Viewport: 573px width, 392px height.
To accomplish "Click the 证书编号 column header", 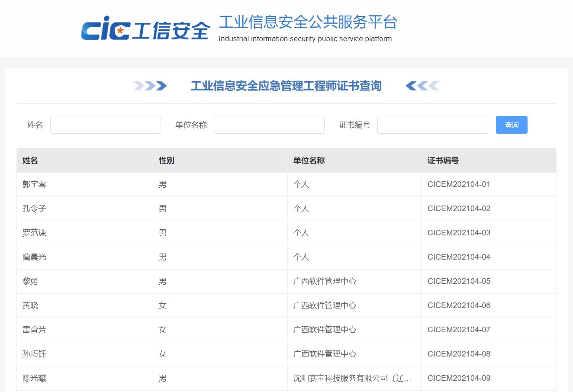I will click(443, 161).
